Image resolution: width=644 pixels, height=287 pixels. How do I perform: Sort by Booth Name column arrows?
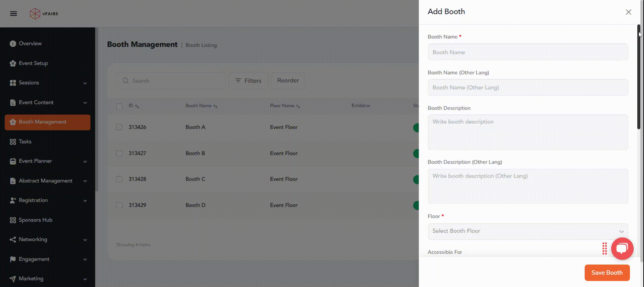215,106
